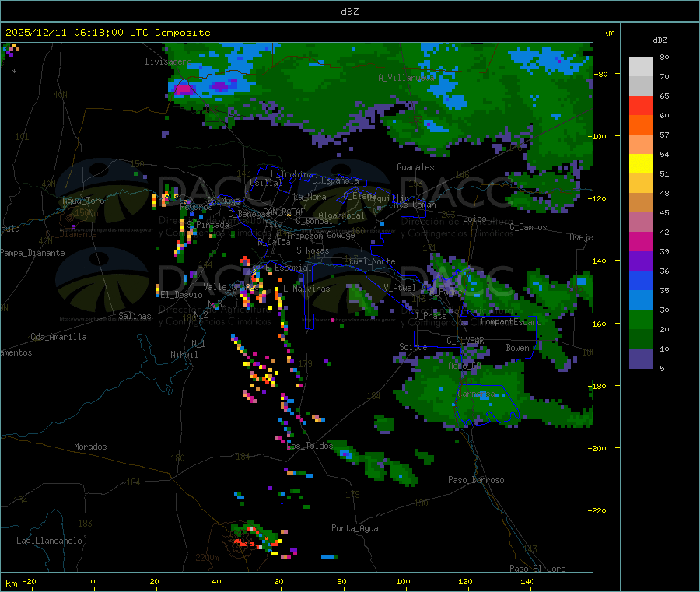Click the red echo cluster above the 2200m label
Viewport: 700px width, 592px height.
click(243, 542)
